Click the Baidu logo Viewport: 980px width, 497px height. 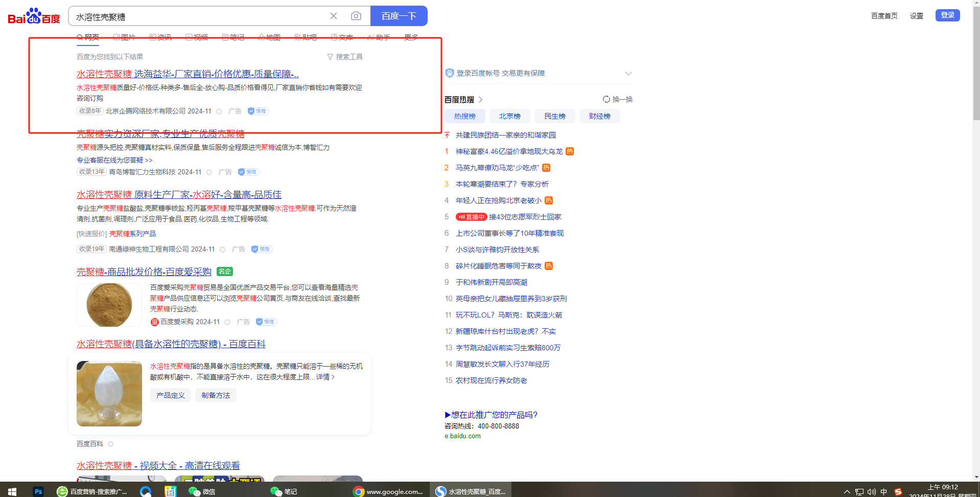pyautogui.click(x=34, y=16)
